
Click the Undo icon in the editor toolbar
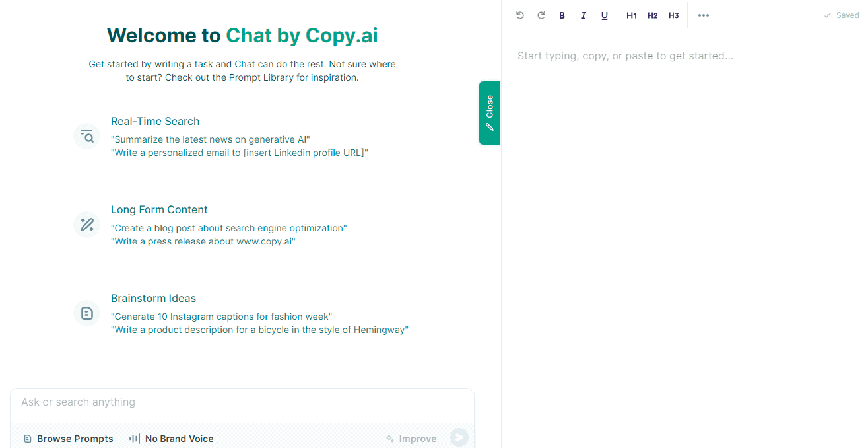(519, 15)
